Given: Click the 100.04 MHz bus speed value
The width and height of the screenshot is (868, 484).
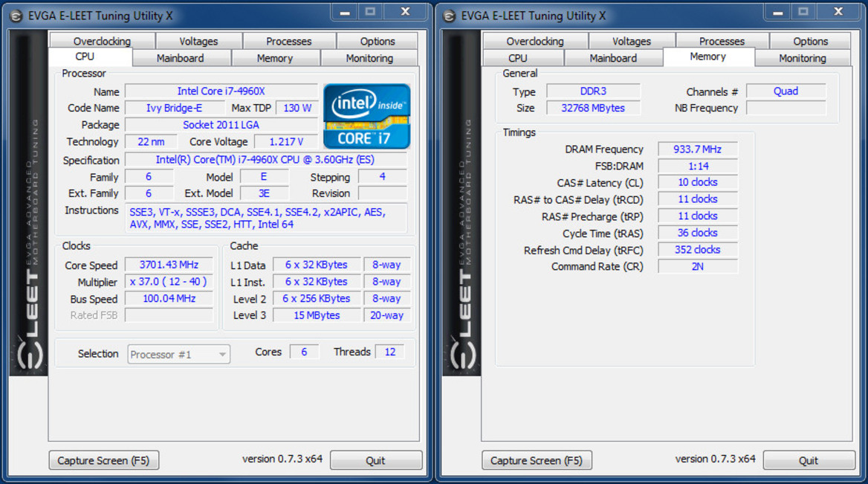Looking at the screenshot, I should point(169,298).
